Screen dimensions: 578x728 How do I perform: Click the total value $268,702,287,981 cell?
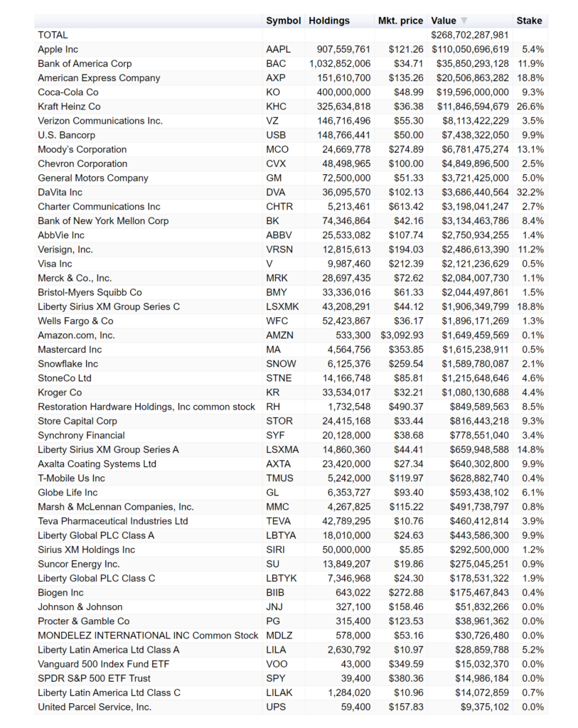470,35
